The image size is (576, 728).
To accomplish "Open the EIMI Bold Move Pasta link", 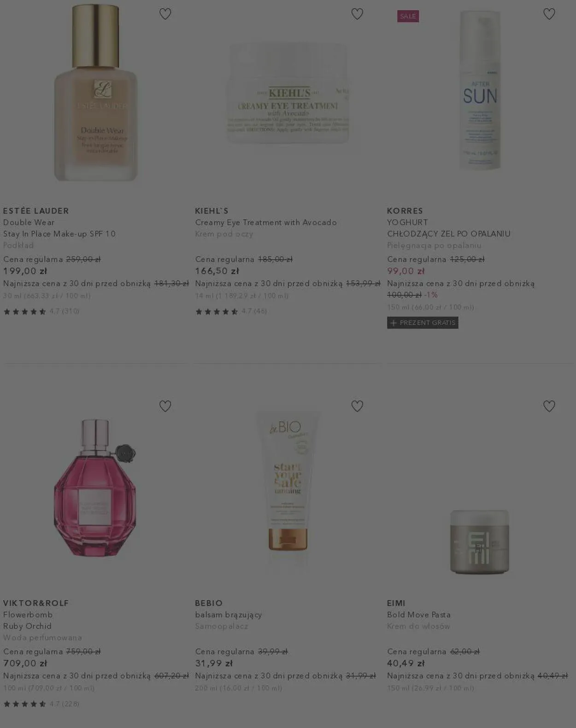I will 419,615.
